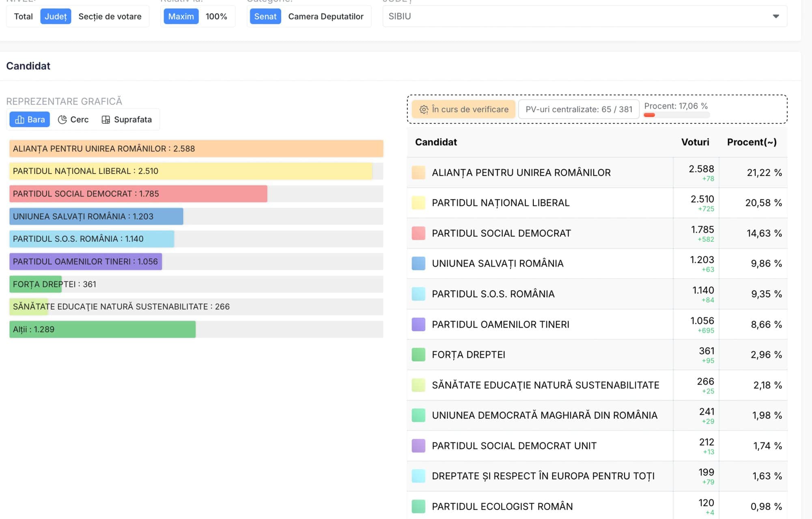
Task: Click PARTIDUL S.O.S. ROMÂNIA table row name
Action: 493,294
